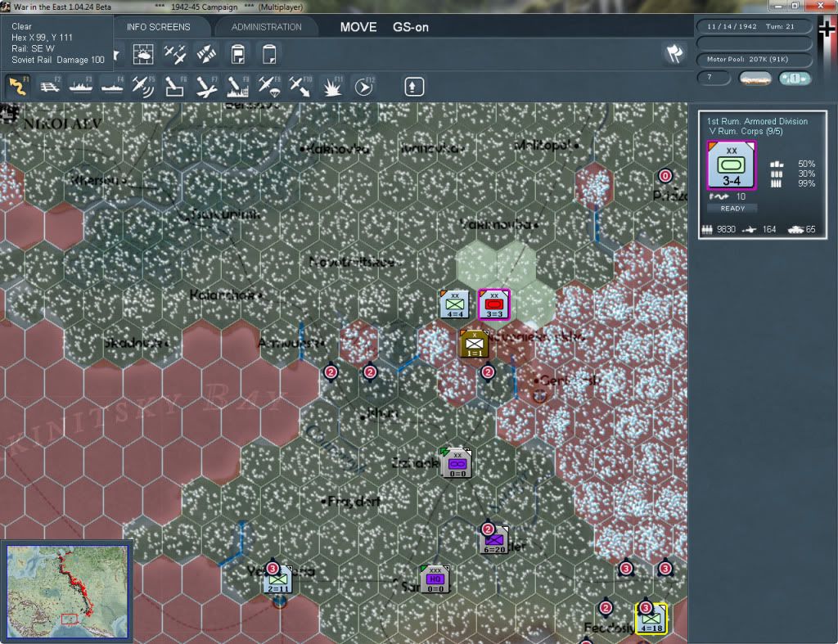Click the minimap overview

tap(67, 592)
